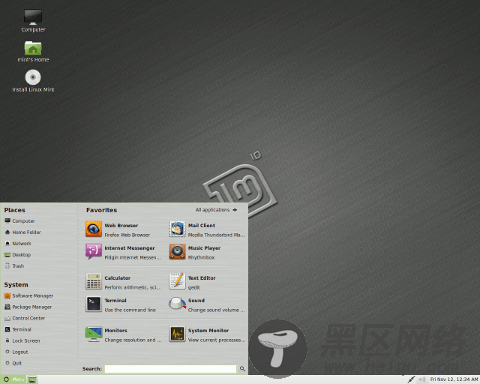
Task: Select Desktop under Places
Action: pyautogui.click(x=18, y=255)
